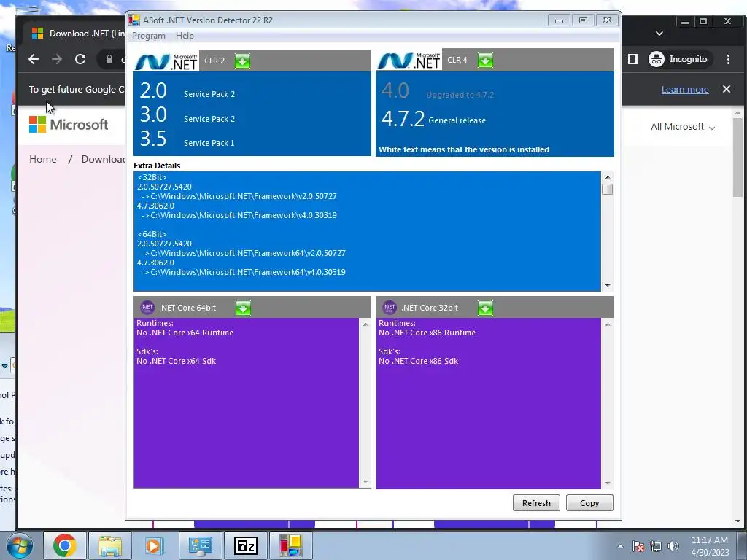747x560 pixels.
Task: Click 'No .NET Core x64 Runtime' text
Action: (185, 332)
